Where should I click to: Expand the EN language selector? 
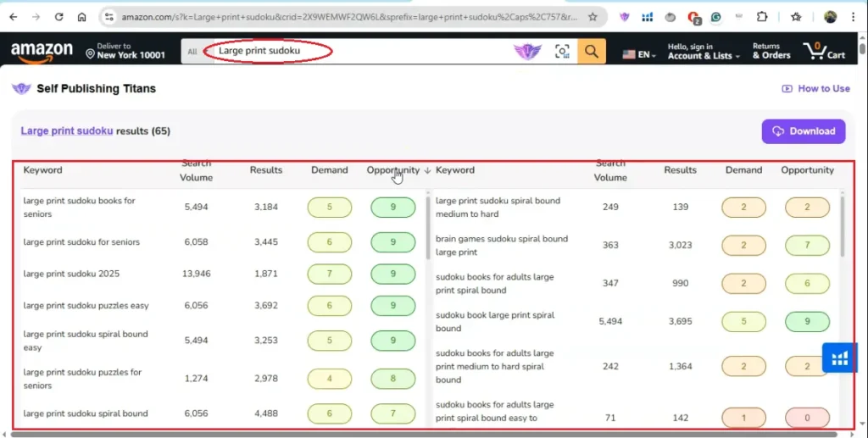640,54
